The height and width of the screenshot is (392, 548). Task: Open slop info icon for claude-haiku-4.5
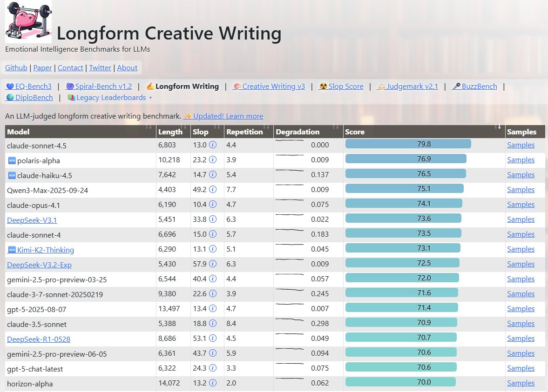coord(213,174)
